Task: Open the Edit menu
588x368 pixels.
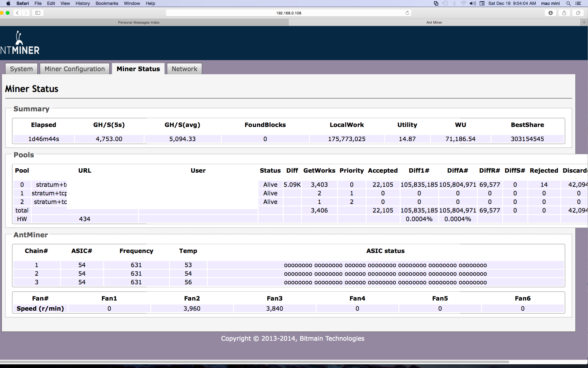Action: 51,3
